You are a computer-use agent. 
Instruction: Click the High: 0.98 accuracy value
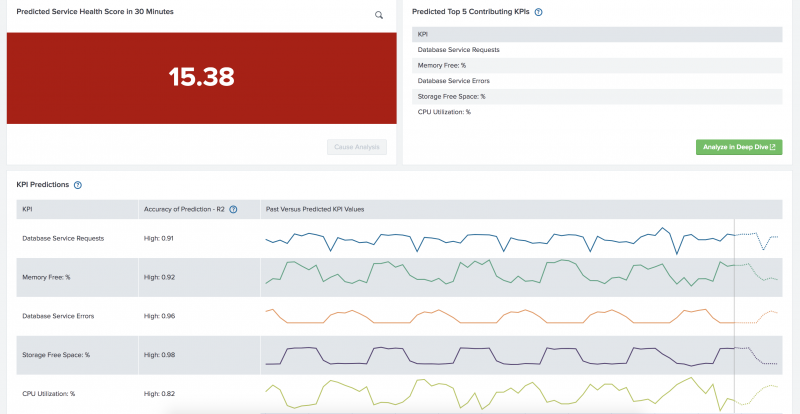(x=159, y=355)
